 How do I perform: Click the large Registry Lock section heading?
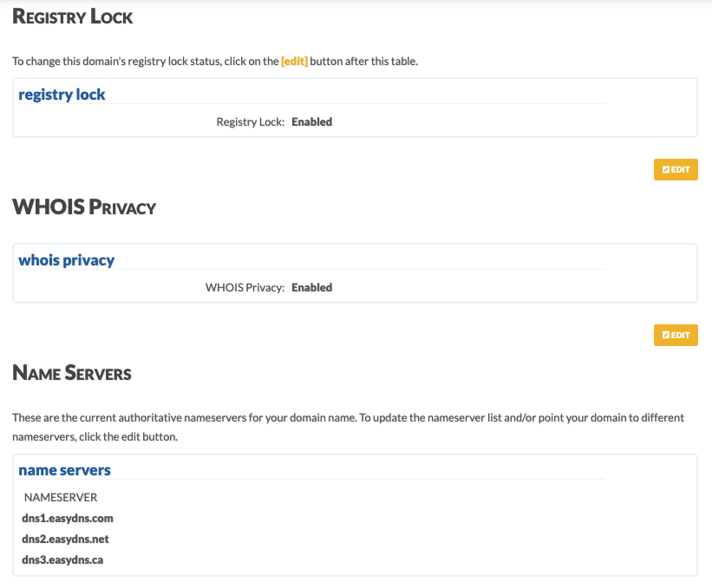coord(72,16)
